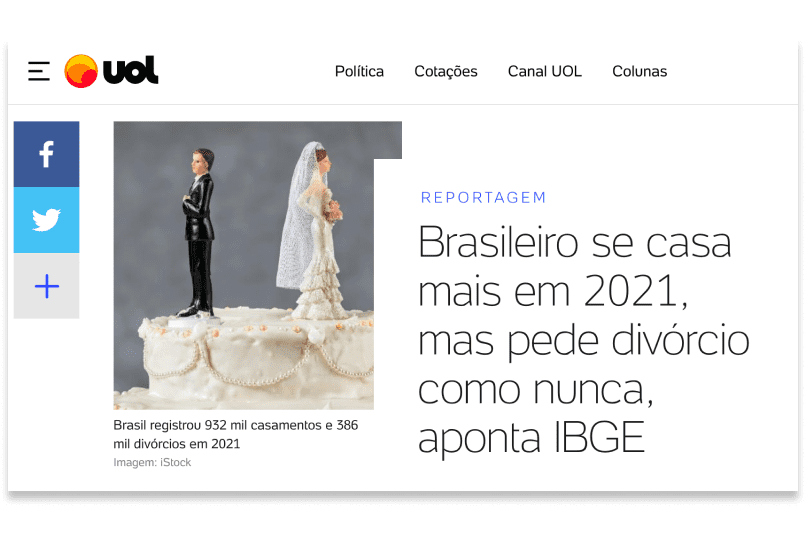This screenshot has height=545, width=806.
Task: Open the Colunas section
Action: tap(639, 71)
